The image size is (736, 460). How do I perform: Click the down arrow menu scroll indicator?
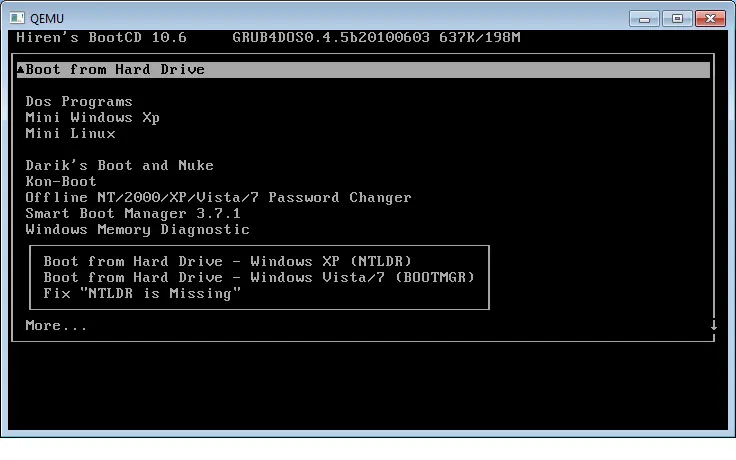pos(714,325)
